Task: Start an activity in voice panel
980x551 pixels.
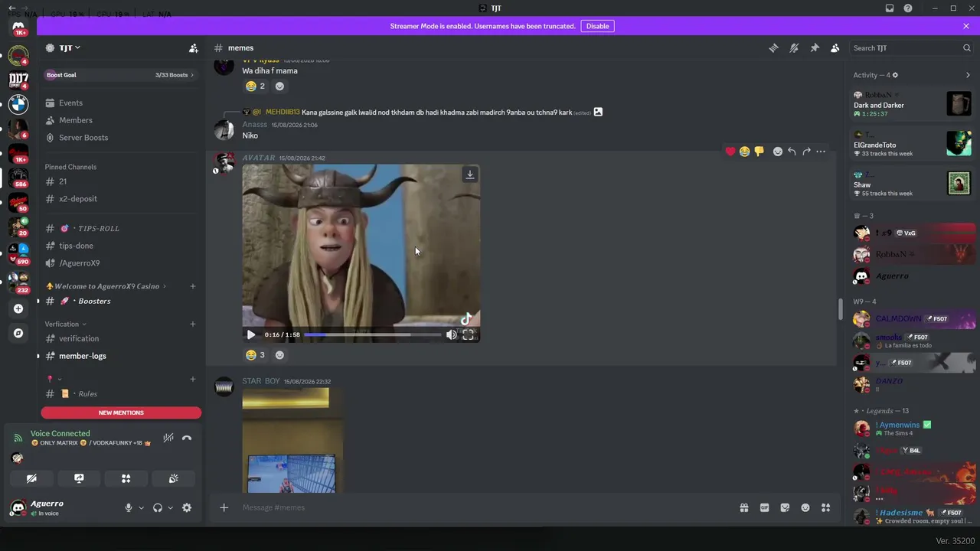Action: 126,478
